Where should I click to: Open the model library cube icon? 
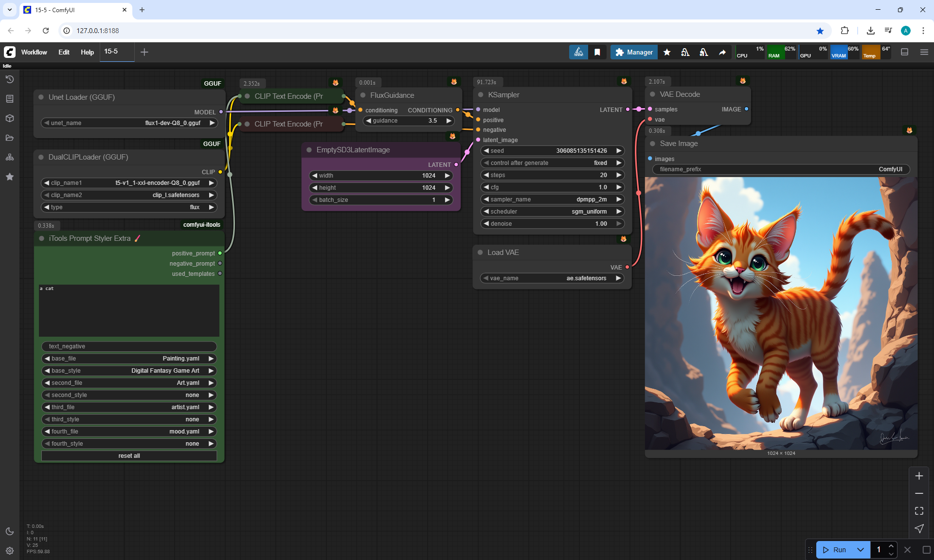pos(10,118)
